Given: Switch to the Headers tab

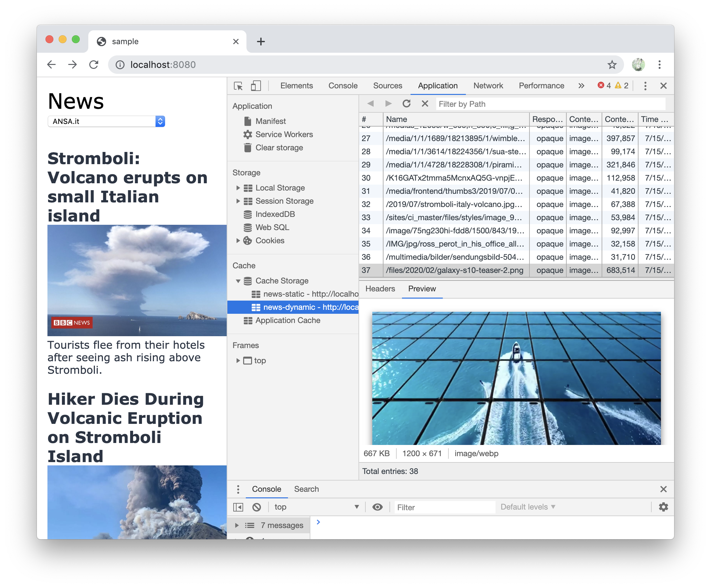Looking at the screenshot, I should [x=380, y=289].
